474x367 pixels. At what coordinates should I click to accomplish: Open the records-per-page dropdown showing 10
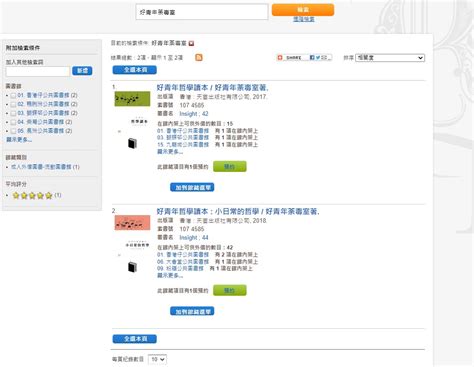(157, 359)
